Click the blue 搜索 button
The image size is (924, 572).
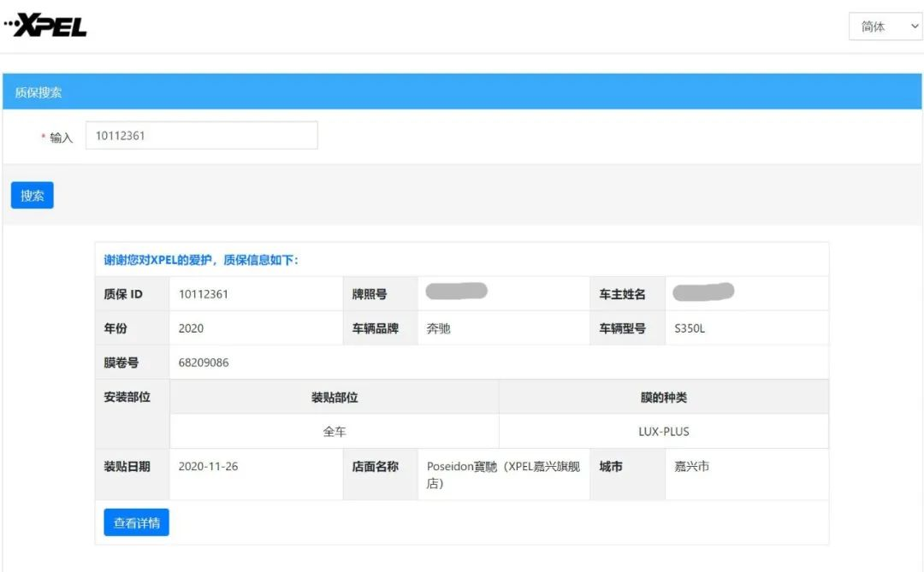coord(33,195)
